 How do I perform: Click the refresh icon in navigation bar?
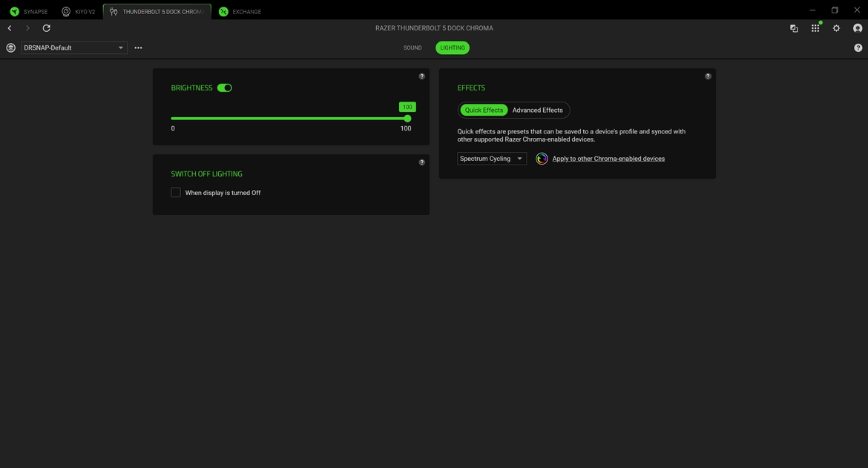pyautogui.click(x=46, y=28)
